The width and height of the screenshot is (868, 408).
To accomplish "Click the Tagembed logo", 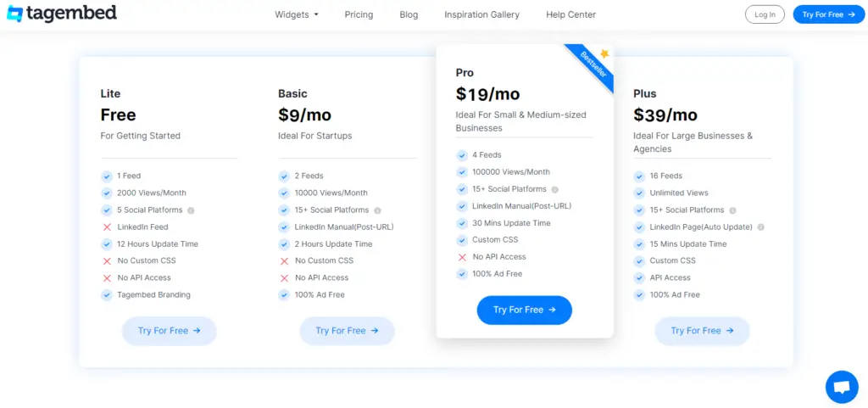I will [61, 14].
